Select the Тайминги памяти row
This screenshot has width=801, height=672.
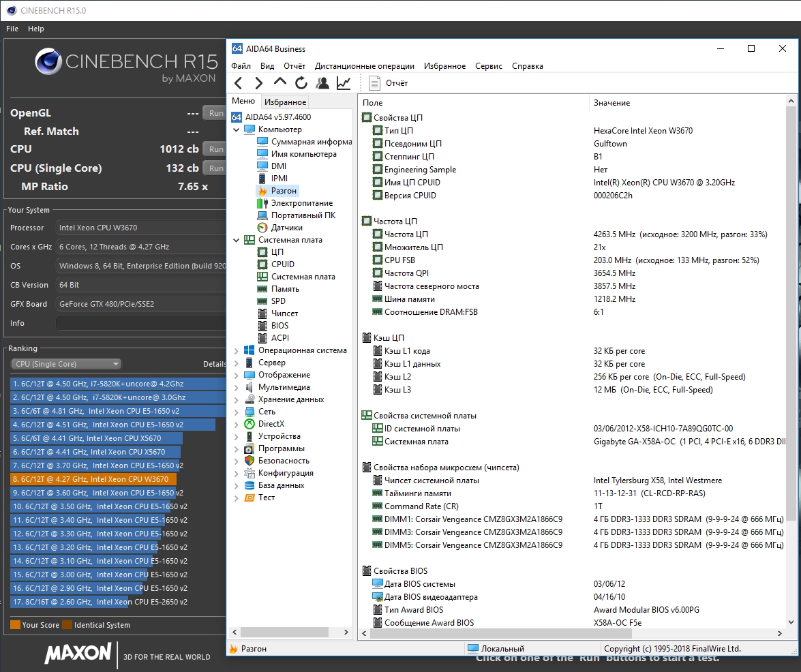(571, 493)
